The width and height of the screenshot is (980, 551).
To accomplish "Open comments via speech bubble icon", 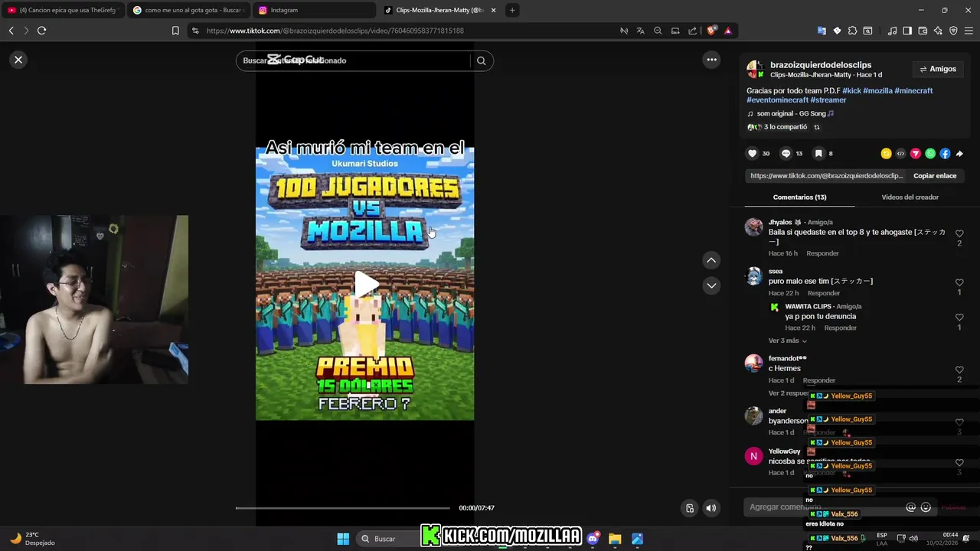I will [x=786, y=154].
